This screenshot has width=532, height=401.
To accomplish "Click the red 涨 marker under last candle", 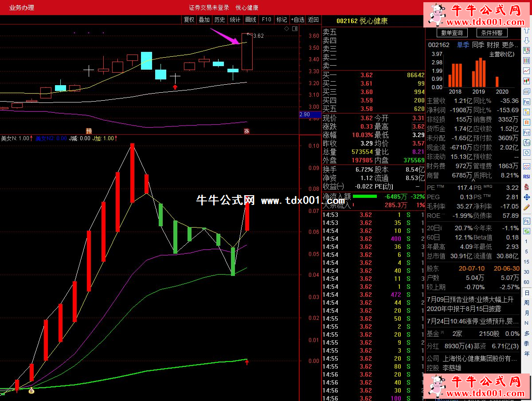I will [x=246, y=131].
